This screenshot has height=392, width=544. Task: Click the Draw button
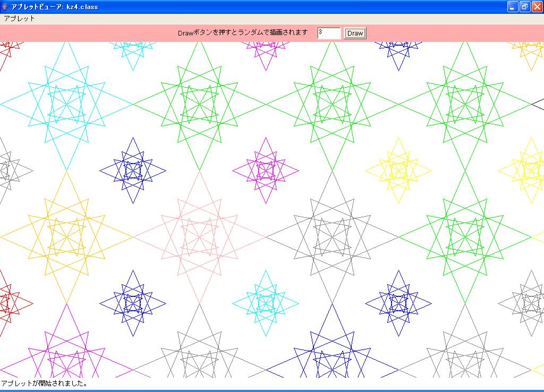tap(355, 33)
